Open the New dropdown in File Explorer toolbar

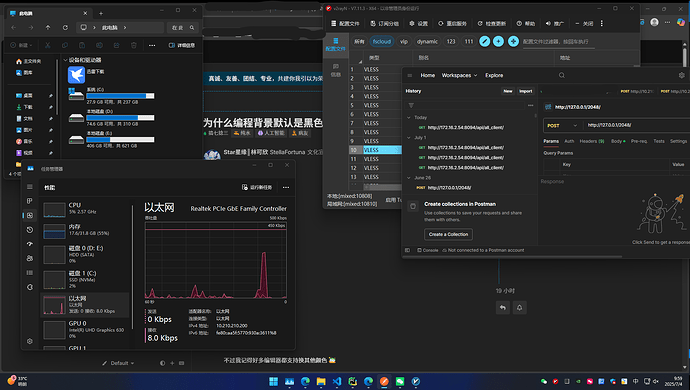point(22,45)
